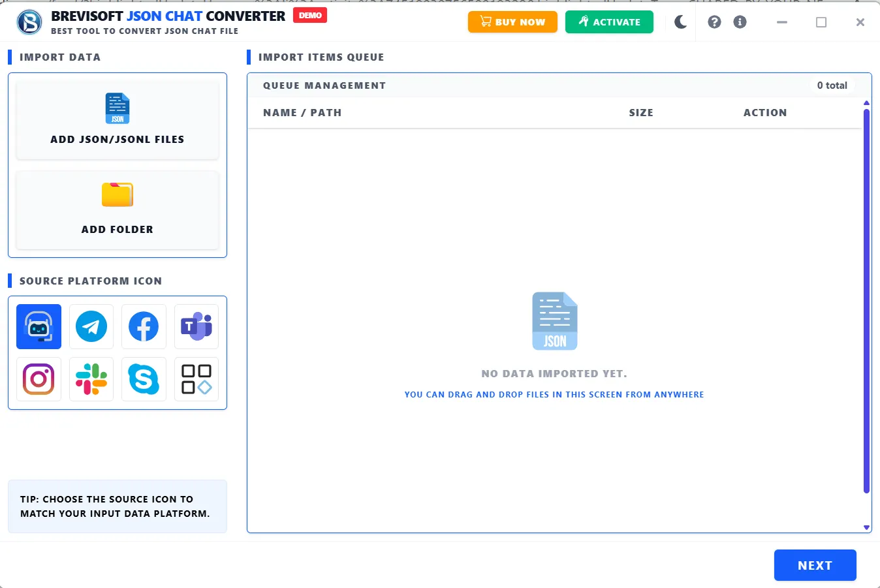Screen dimensions: 880x588
Task: Choose Telegram as the source platform
Action: click(x=91, y=326)
